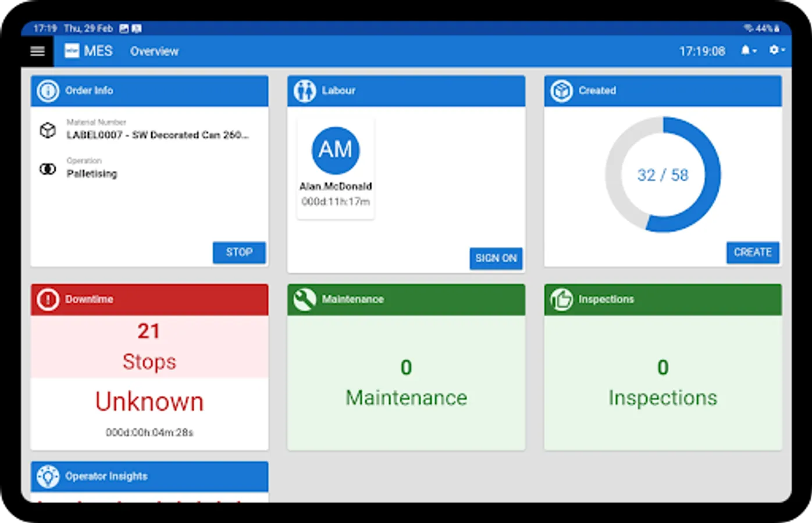Click the material number cube icon
The width and height of the screenshot is (812, 523).
point(48,130)
